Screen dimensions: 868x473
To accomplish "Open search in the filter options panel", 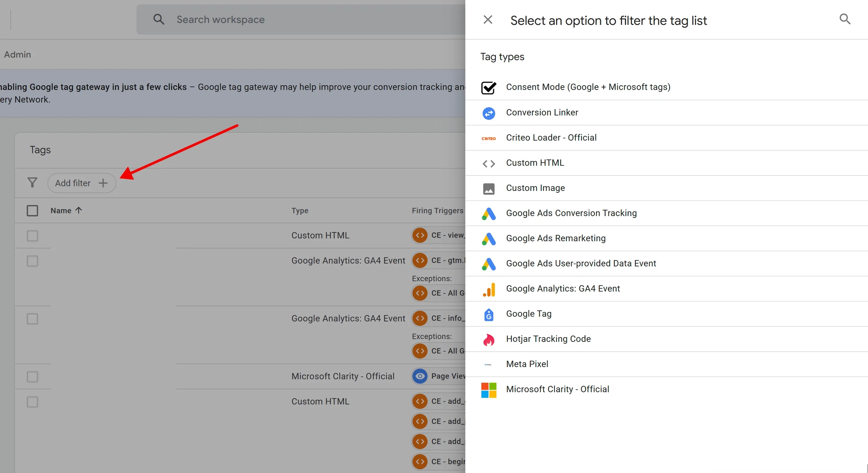I will click(x=845, y=19).
